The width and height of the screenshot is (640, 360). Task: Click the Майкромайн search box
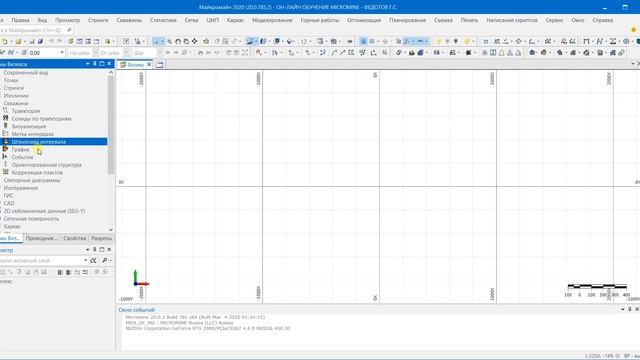33,30
